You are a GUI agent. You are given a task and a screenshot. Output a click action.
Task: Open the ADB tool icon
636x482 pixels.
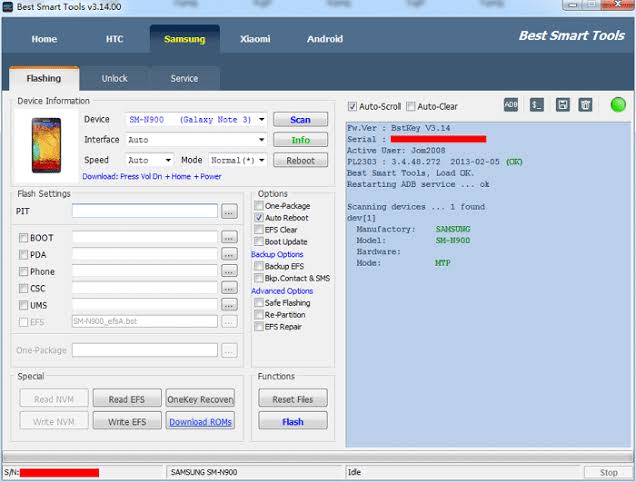pos(511,105)
